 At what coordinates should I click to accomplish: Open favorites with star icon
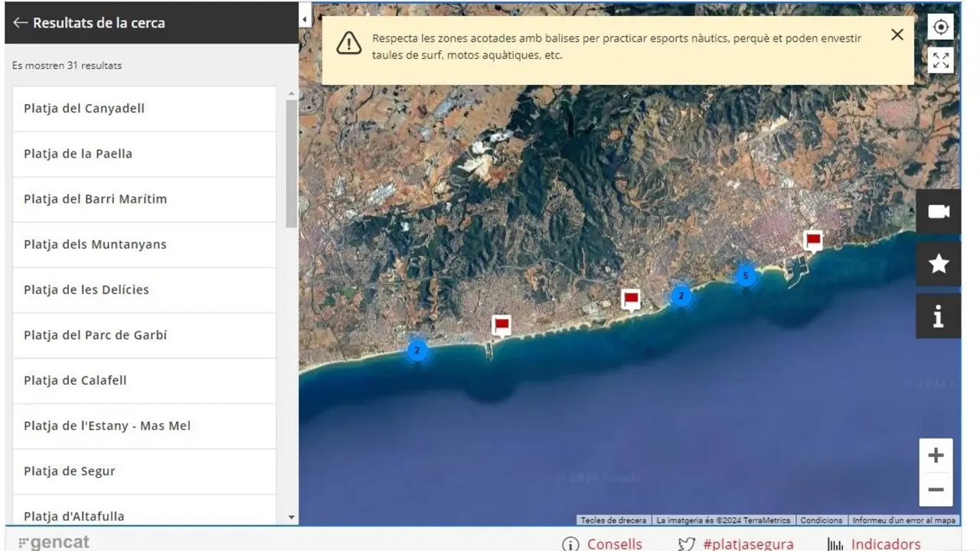coord(939,264)
